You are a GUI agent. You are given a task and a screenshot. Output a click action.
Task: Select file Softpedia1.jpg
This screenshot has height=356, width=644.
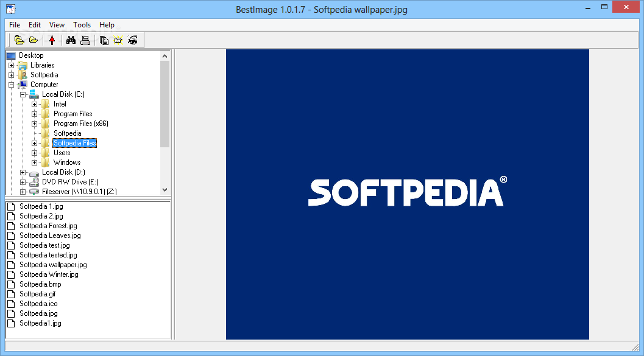pos(40,323)
